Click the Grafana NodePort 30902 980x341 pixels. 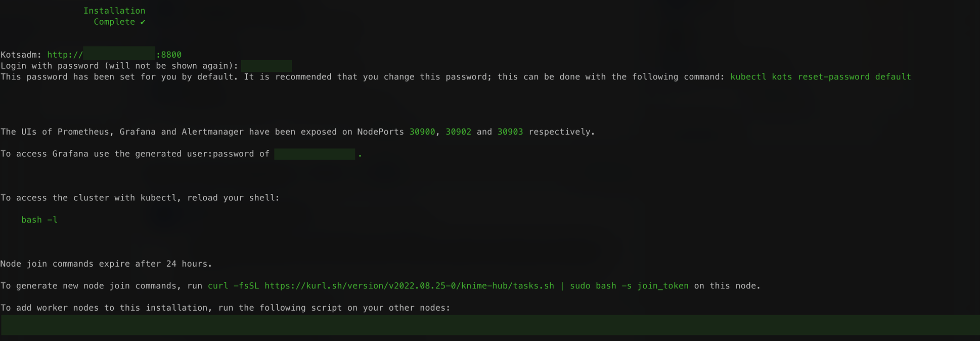458,132
